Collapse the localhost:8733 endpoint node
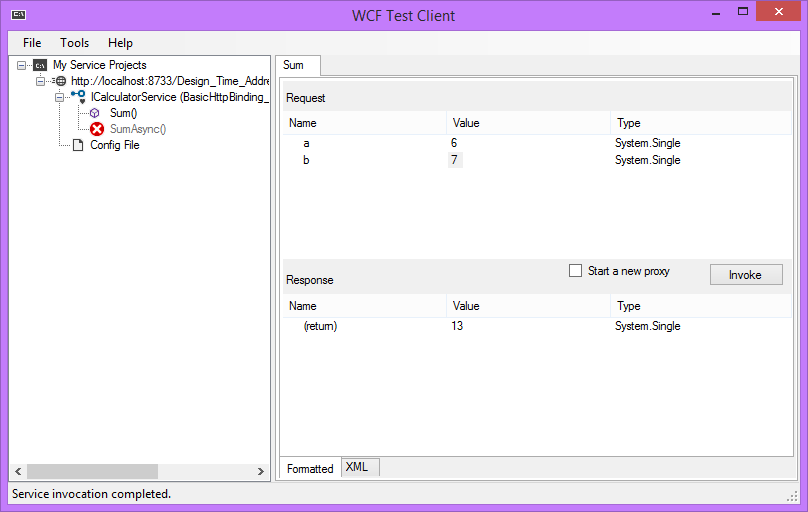This screenshot has height=512, width=808. click(x=41, y=81)
